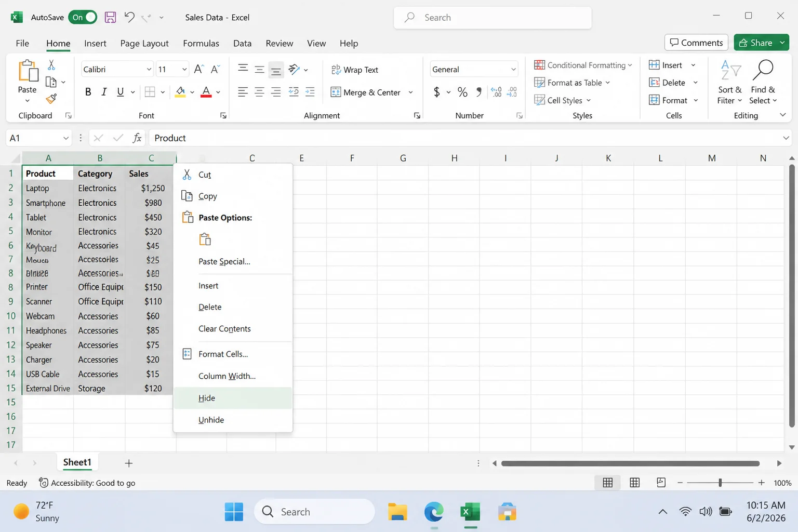The image size is (798, 532).
Task: Choose Unhide from context menu
Action: pos(233,420)
